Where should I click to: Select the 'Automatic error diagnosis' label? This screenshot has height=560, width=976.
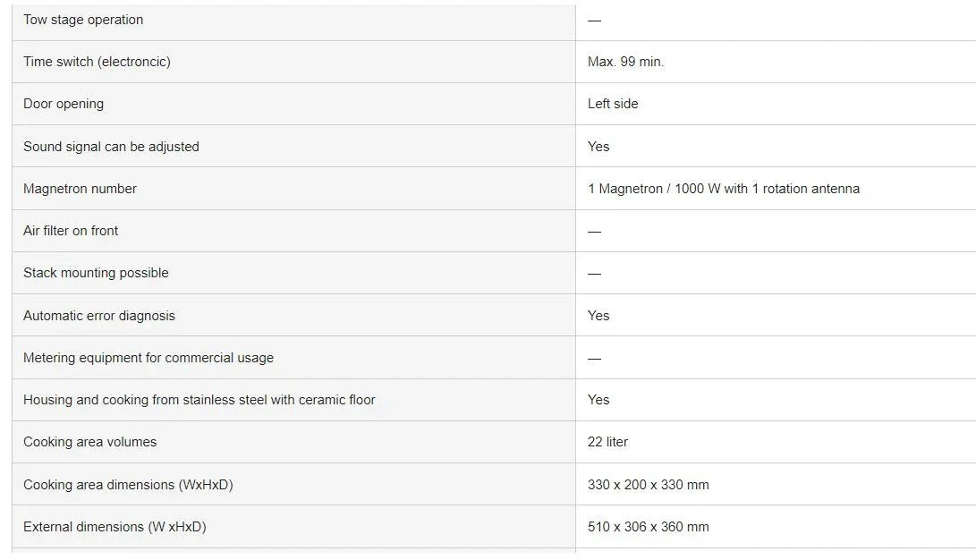pyautogui.click(x=99, y=316)
